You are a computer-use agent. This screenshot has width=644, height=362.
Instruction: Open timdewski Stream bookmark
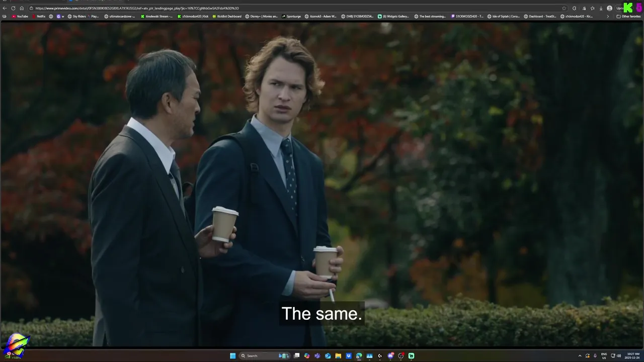point(156,16)
